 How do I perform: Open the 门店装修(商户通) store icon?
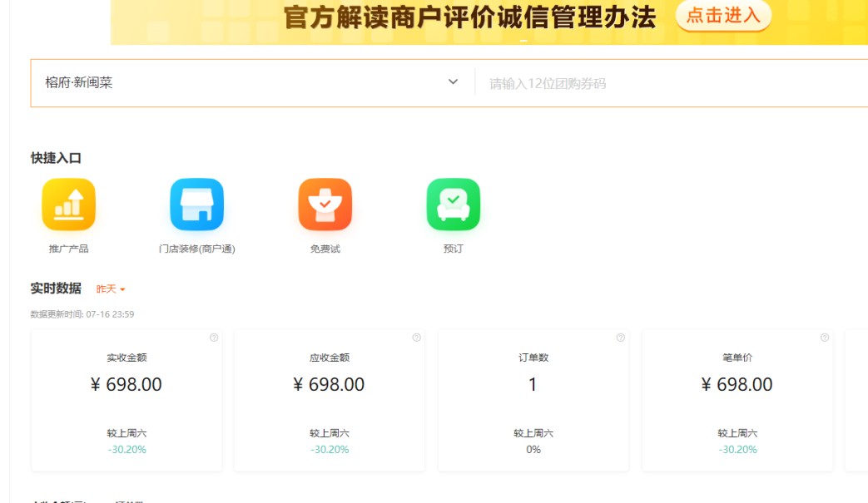[x=197, y=205]
